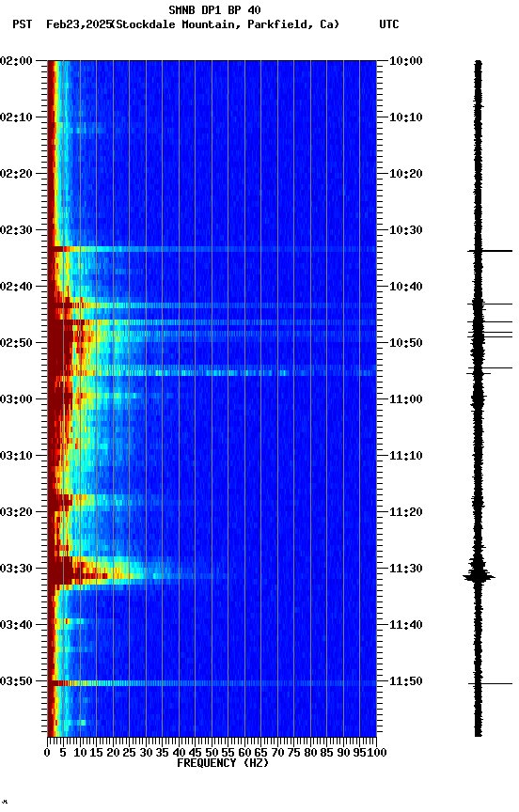Click the frequency axis label 20
This screenshot has height=812, width=519.
114,753
